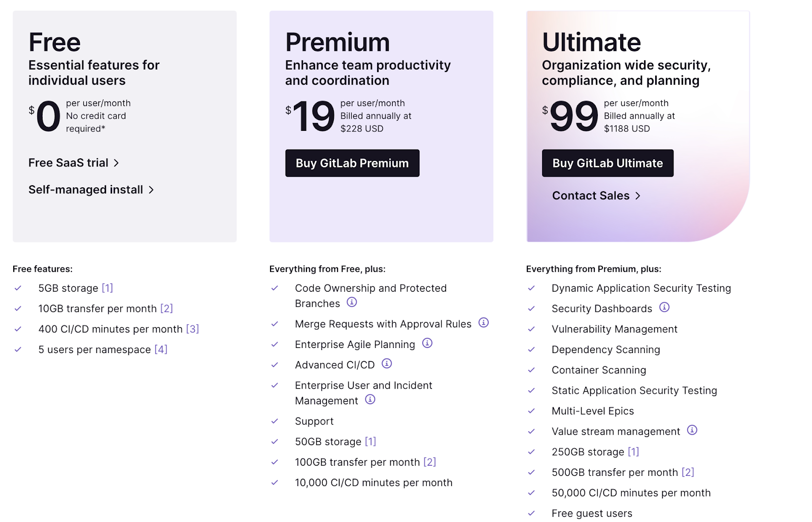Click checkmark beside Dynamic Application Security Testing

[x=532, y=288]
